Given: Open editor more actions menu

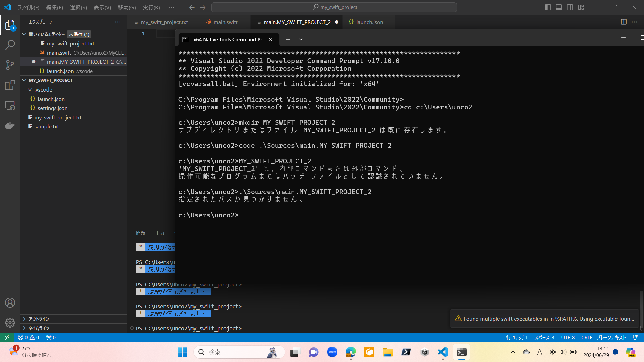Looking at the screenshot, I should [x=634, y=22].
